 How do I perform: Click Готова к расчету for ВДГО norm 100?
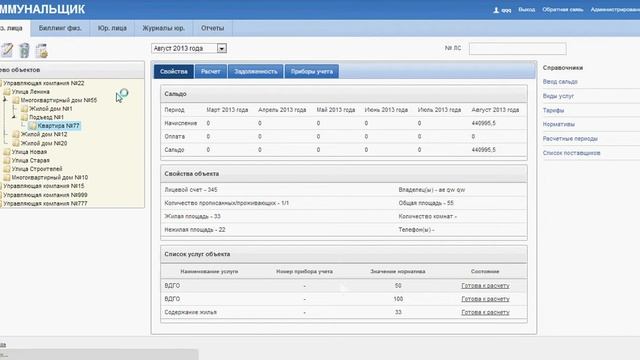pyautogui.click(x=485, y=299)
